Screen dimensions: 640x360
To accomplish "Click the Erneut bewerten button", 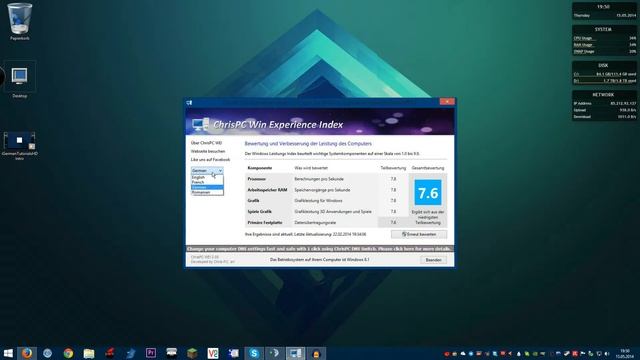I will click(419, 234).
